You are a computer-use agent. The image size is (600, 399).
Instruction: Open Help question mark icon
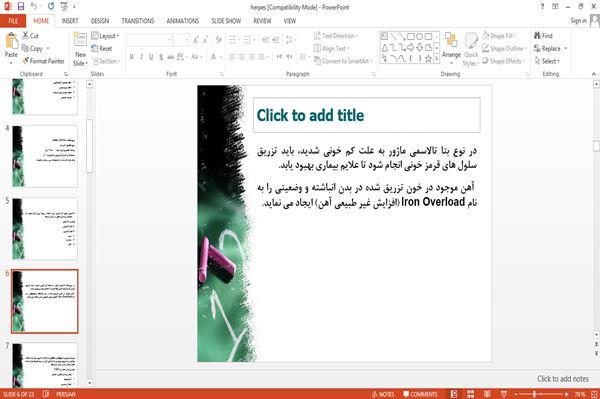[x=542, y=7]
